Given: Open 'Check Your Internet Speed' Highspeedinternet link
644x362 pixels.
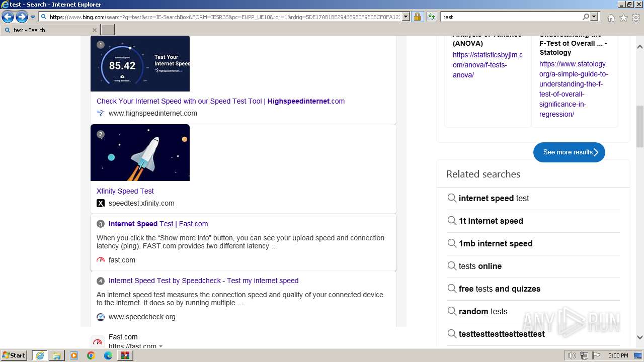Looking at the screenshot, I should 220,101.
